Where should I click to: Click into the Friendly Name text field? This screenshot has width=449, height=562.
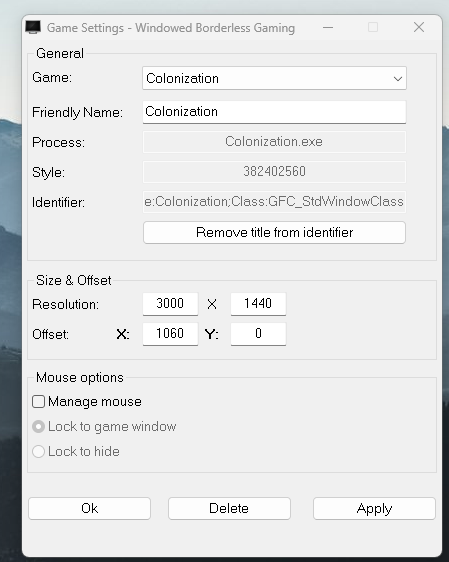(274, 112)
